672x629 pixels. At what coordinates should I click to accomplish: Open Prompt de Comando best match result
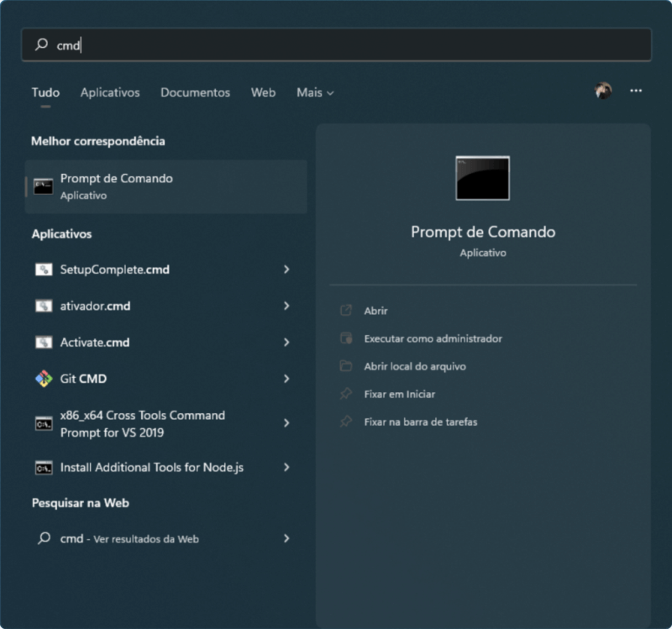tap(165, 186)
